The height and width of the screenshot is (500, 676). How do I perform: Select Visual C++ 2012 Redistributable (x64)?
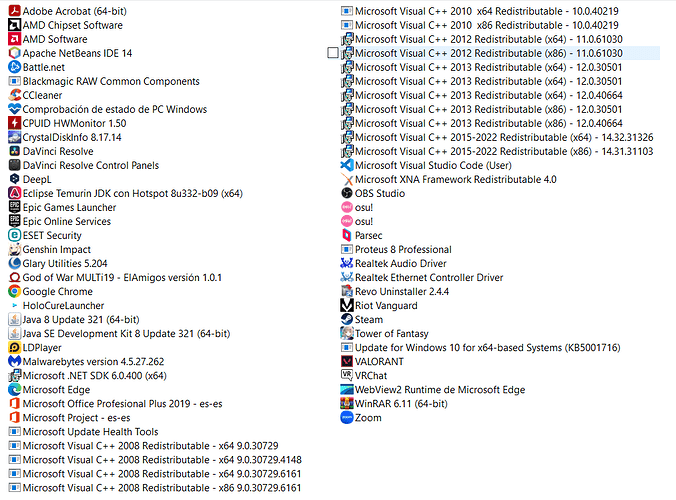point(482,39)
